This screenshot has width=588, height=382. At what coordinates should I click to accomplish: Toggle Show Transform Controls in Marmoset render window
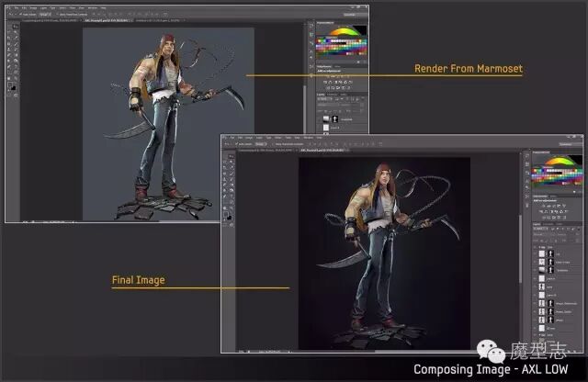[58, 15]
